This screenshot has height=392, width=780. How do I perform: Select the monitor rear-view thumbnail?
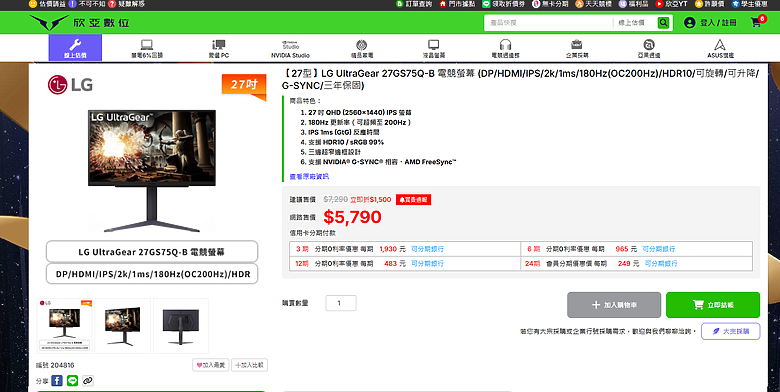[x=181, y=326]
